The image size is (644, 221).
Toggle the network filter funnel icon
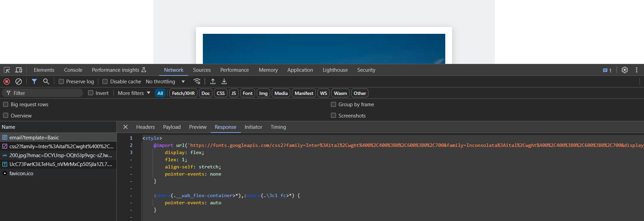[x=34, y=82]
